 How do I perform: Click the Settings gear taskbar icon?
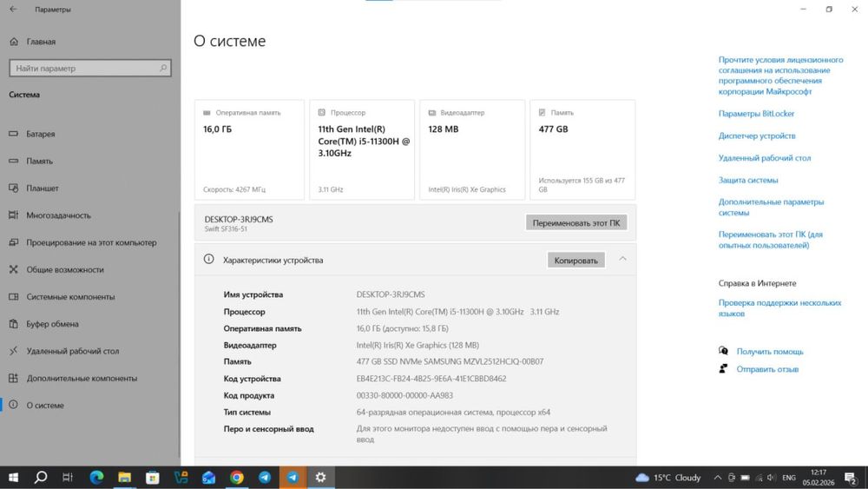coord(320,478)
